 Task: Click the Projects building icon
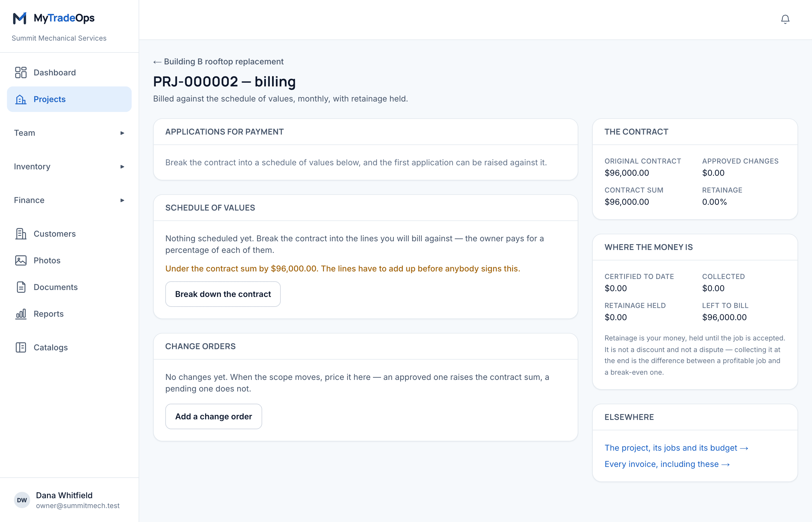point(21,99)
